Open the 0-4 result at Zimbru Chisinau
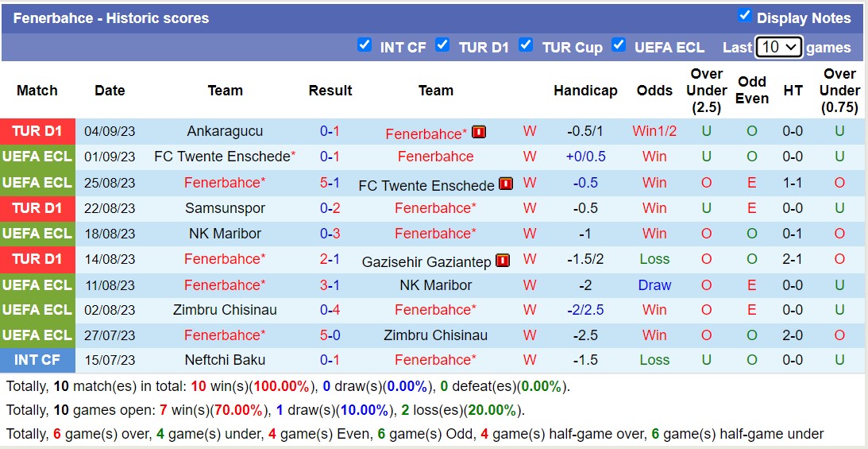868x449 pixels. 330,310
